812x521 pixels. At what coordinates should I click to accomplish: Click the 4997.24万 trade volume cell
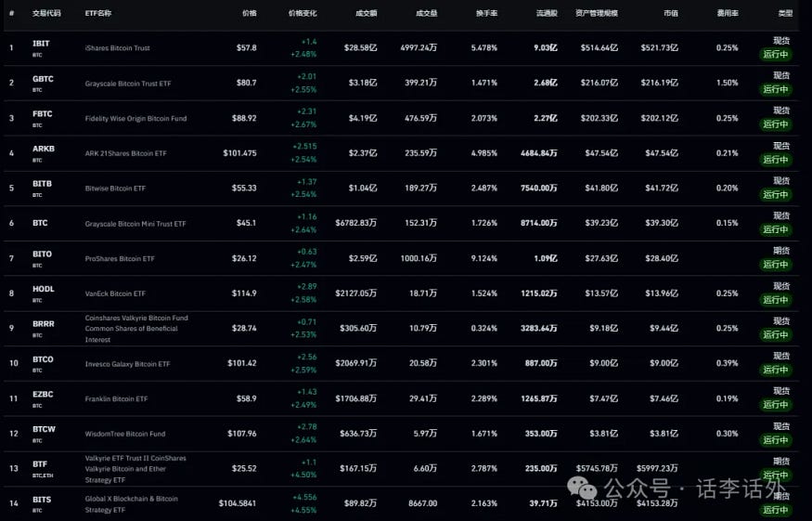pyautogui.click(x=419, y=47)
